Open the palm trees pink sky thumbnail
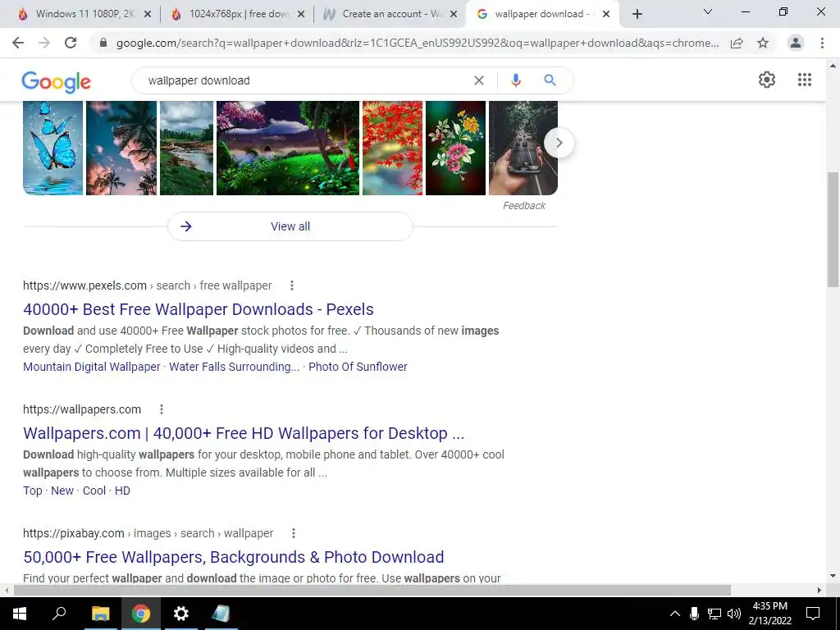 coord(121,148)
